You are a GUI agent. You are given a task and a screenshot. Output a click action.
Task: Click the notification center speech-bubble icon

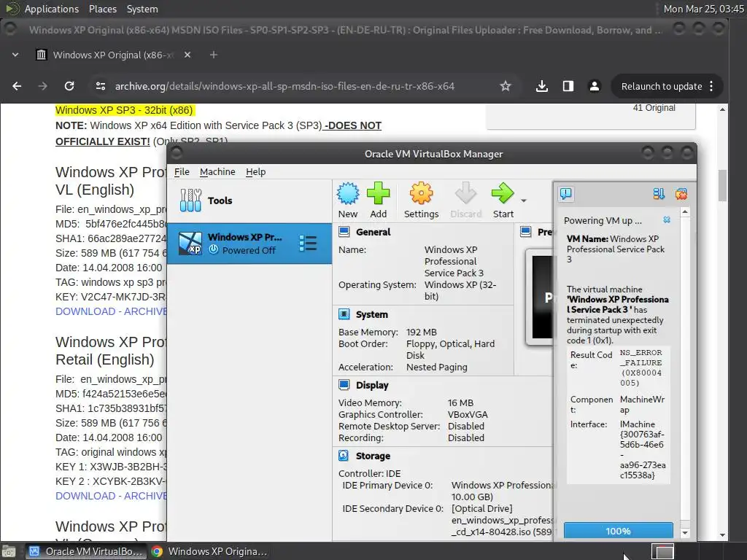(x=566, y=193)
